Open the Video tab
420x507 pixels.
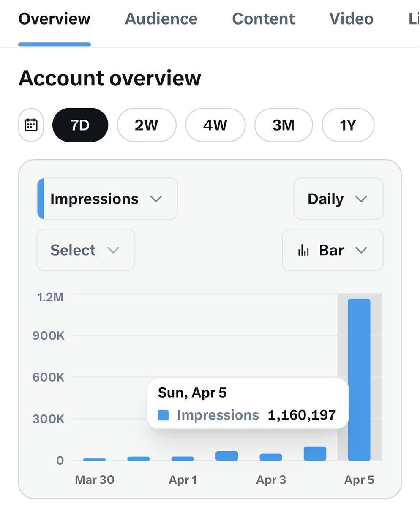pos(352,19)
